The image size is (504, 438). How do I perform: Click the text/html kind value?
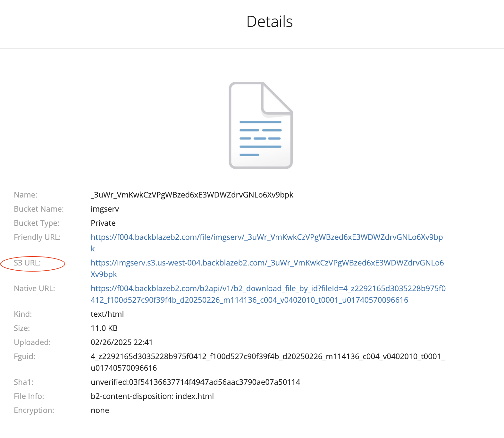pyautogui.click(x=107, y=314)
